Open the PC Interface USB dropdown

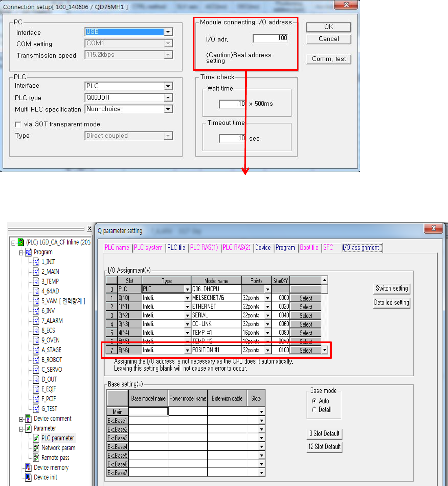(168, 32)
